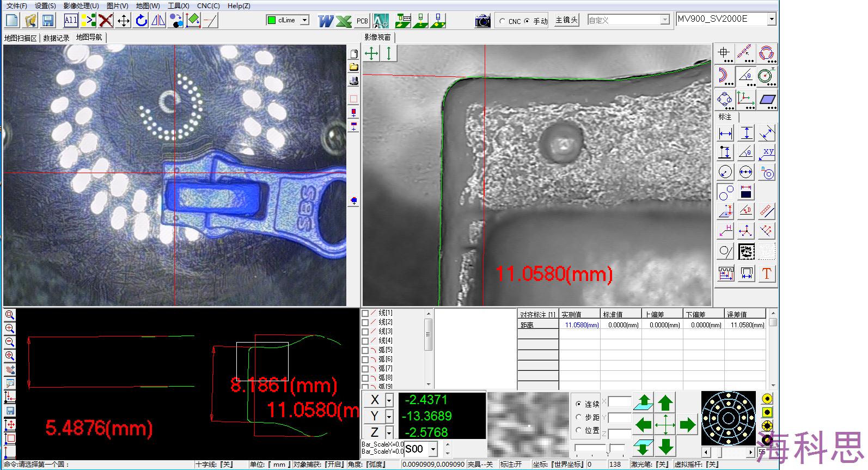Check the 线[1] checkbox
The image size is (868, 470).
pyautogui.click(x=365, y=313)
